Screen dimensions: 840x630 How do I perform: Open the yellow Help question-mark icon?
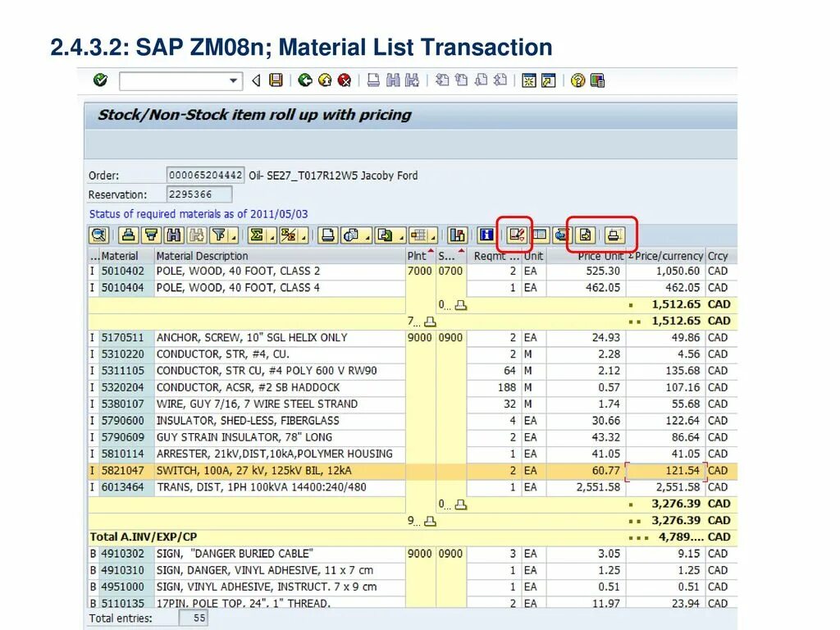pos(577,80)
